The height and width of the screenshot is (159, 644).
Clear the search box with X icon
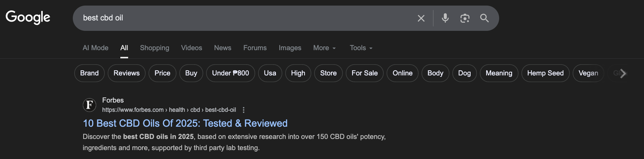click(x=421, y=18)
